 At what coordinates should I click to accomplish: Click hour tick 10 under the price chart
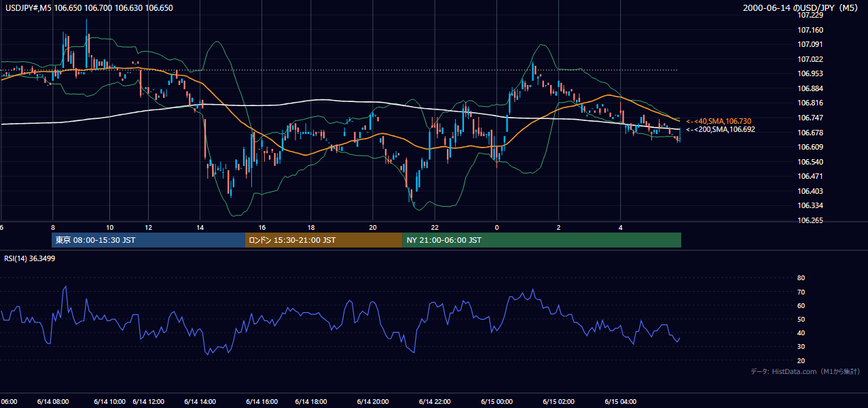(x=110, y=227)
